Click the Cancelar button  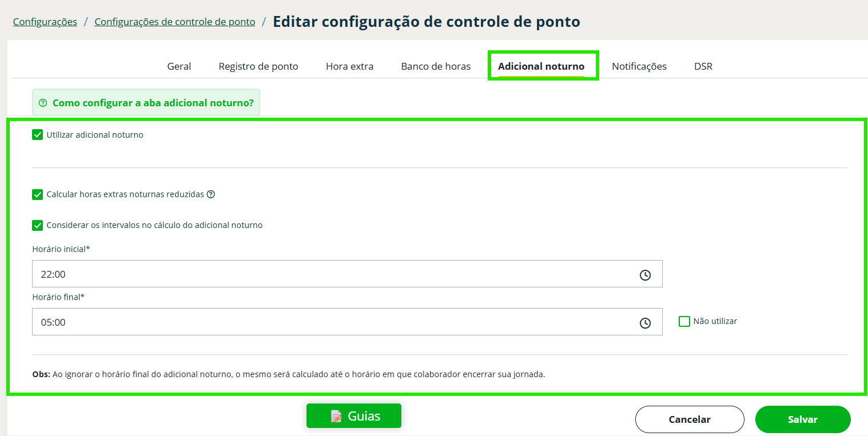(x=690, y=419)
